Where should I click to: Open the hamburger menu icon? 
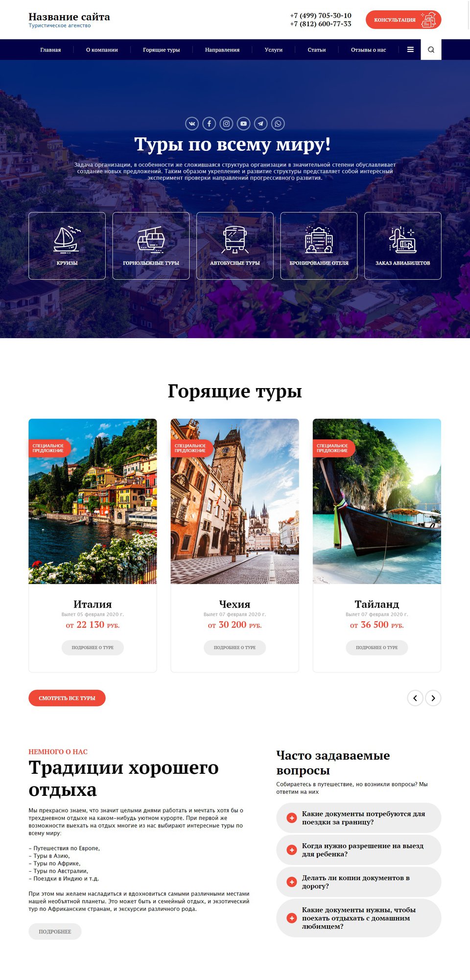(x=410, y=49)
